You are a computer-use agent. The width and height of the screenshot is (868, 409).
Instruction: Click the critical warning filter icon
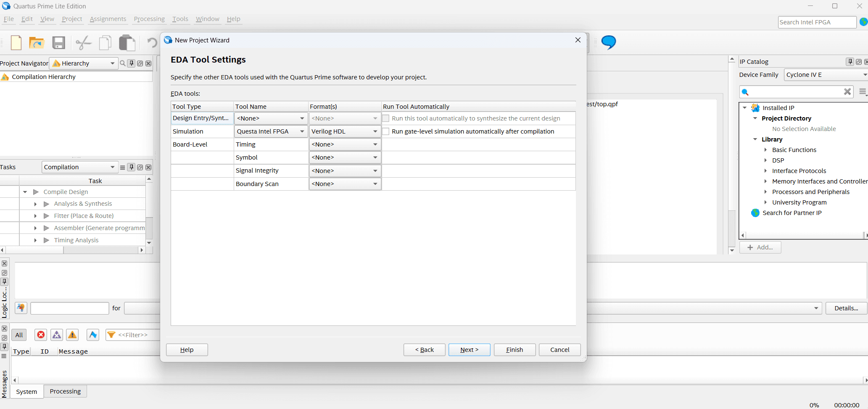(57, 335)
